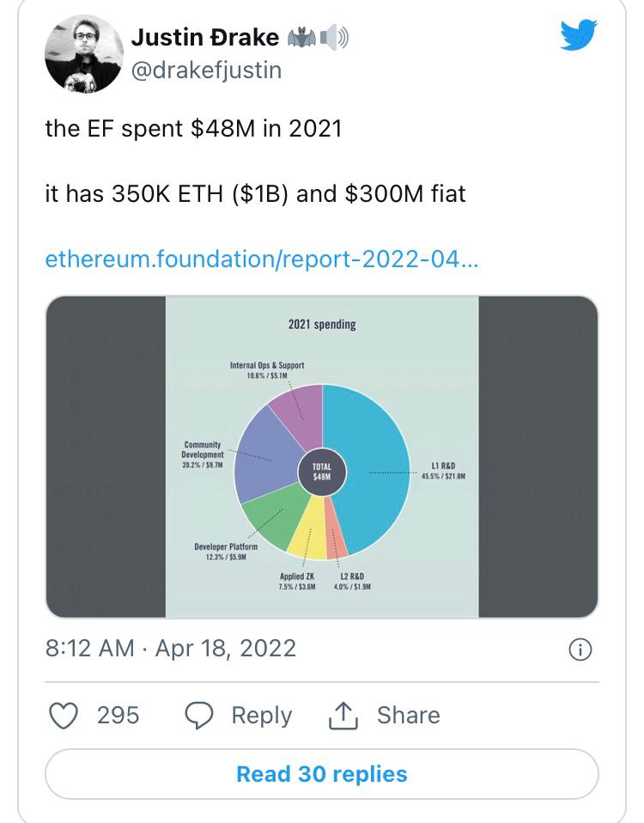
Task: Click the 2021 spending chart title
Action: click(x=322, y=325)
